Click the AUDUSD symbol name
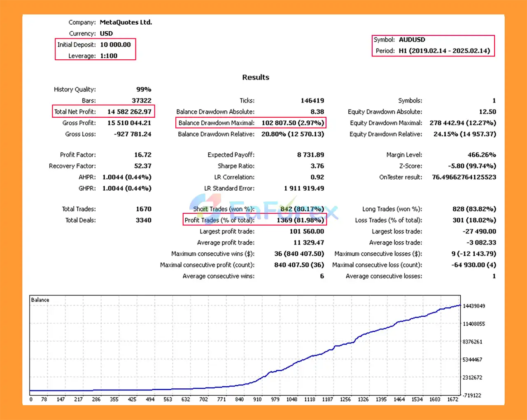The height and width of the screenshot is (420, 527). pyautogui.click(x=412, y=40)
